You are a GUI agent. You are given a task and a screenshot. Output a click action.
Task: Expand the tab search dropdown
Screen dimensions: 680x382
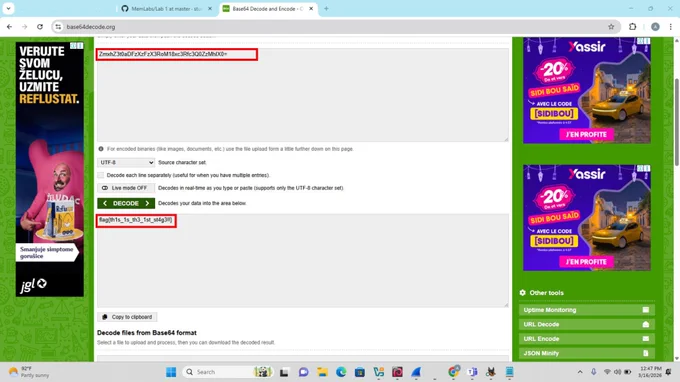pos(8,8)
